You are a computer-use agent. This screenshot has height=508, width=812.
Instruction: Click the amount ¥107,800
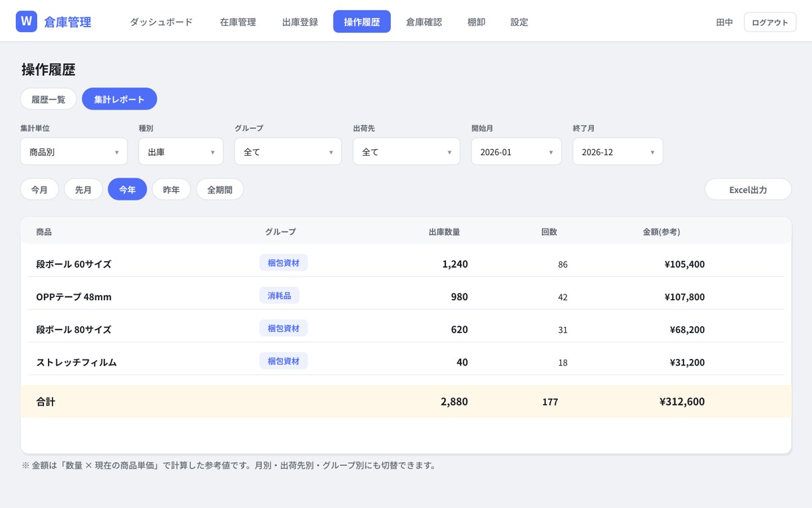click(685, 297)
